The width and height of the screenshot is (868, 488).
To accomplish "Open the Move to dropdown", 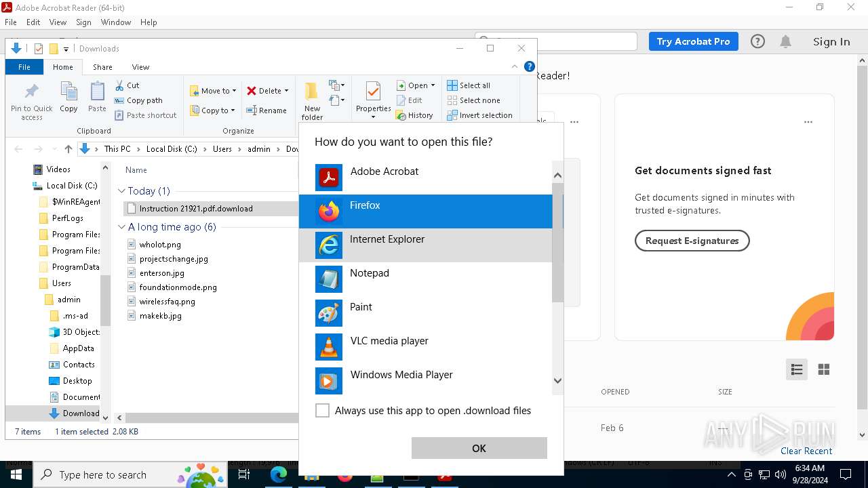I will click(x=213, y=91).
